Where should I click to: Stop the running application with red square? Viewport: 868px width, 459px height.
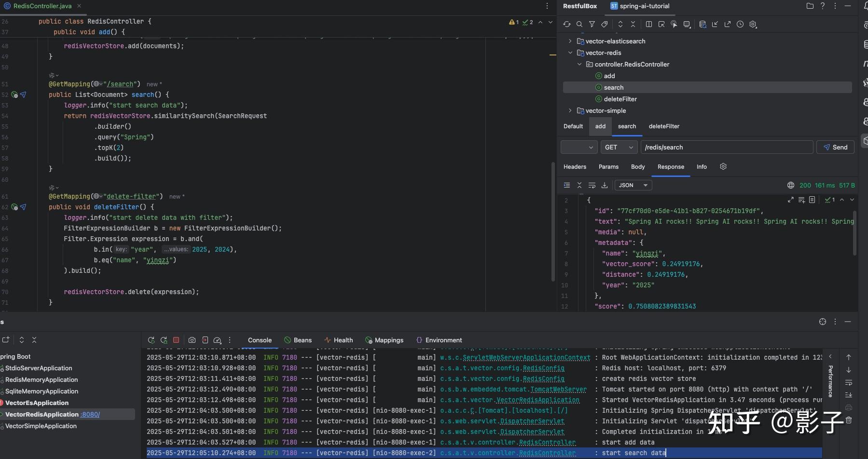pyautogui.click(x=176, y=340)
